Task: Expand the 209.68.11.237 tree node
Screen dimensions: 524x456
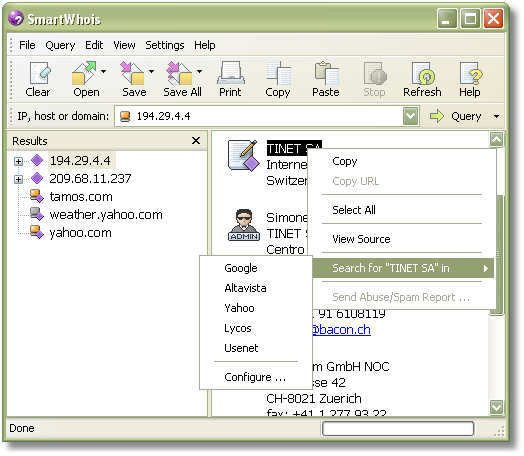Action: click(18, 179)
